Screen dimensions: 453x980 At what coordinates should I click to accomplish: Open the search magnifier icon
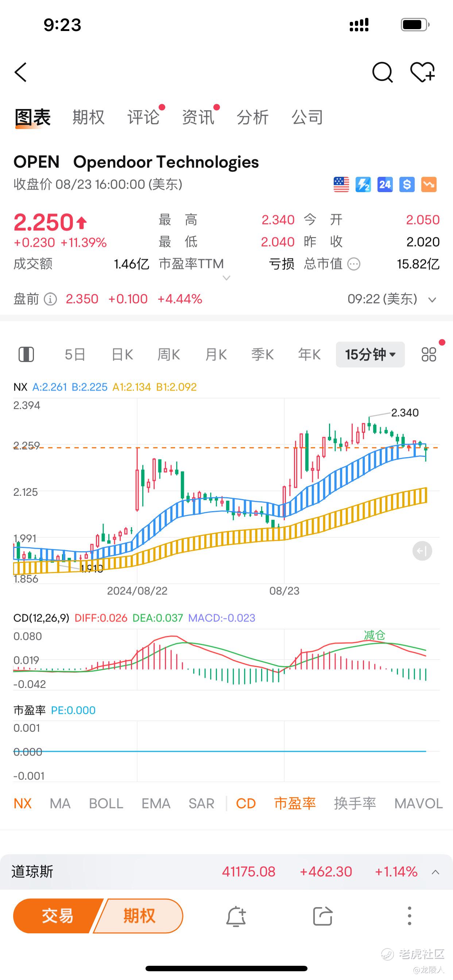382,72
